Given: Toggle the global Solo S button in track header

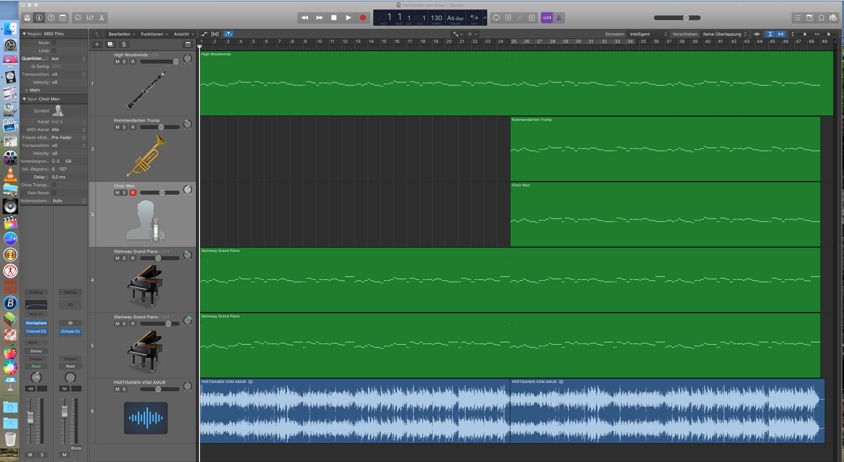Looking at the screenshot, I should pyautogui.click(x=124, y=44).
